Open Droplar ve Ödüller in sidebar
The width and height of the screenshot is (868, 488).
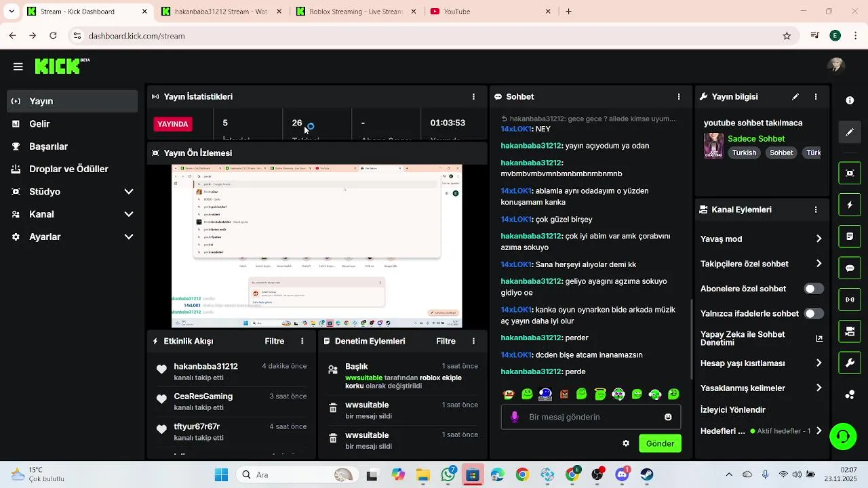pyautogui.click(x=73, y=169)
